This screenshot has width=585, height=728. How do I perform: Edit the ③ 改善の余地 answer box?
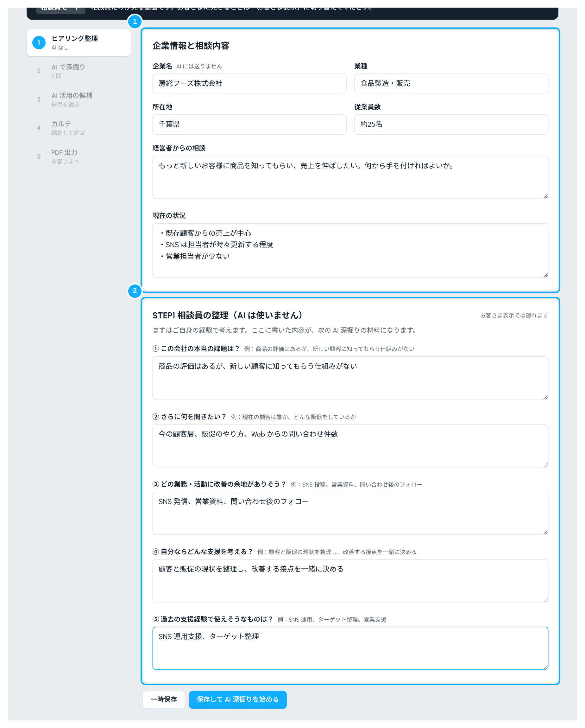point(350,513)
